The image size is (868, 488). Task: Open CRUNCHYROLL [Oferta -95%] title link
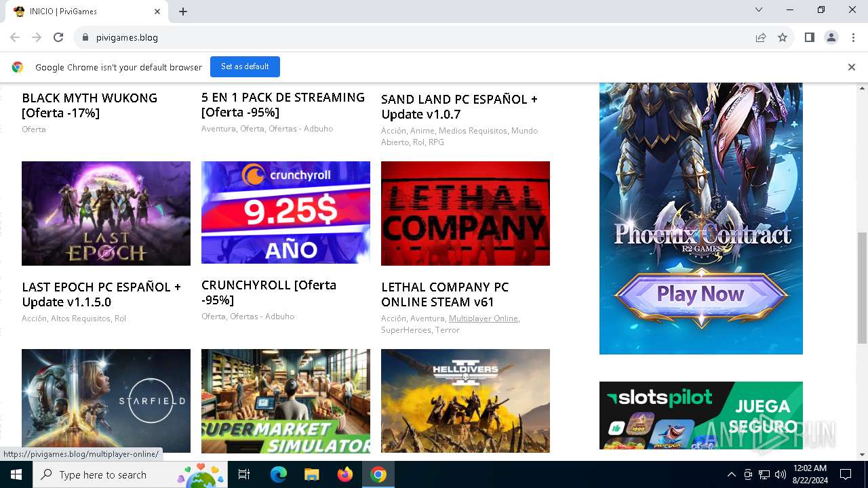coord(269,292)
